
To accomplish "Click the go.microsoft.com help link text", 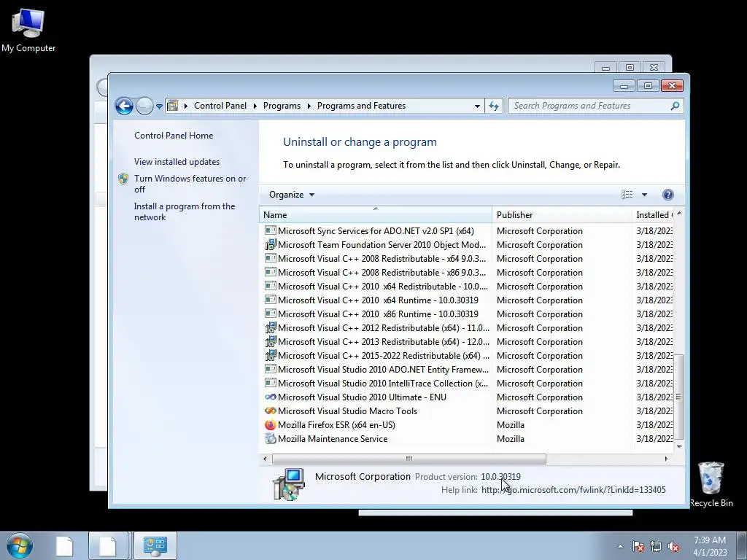I will pyautogui.click(x=573, y=489).
